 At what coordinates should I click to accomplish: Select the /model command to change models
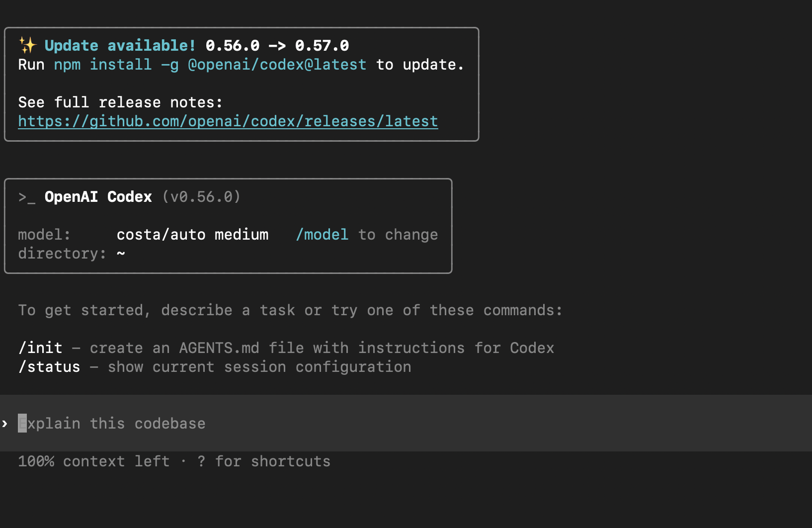click(x=322, y=234)
